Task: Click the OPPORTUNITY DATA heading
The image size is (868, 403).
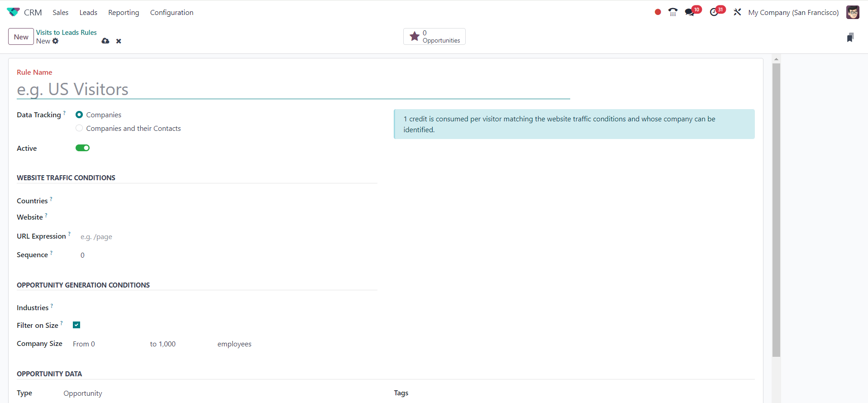Action: coord(49,374)
